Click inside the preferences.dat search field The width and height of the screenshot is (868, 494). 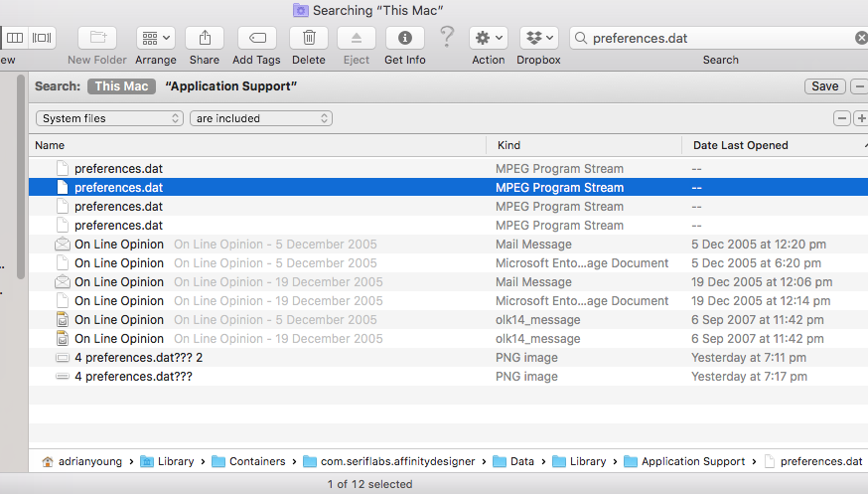coord(715,38)
